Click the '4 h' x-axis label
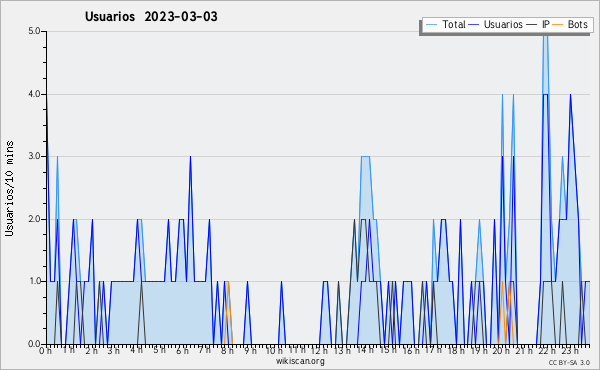The image size is (600, 370). click(137, 350)
